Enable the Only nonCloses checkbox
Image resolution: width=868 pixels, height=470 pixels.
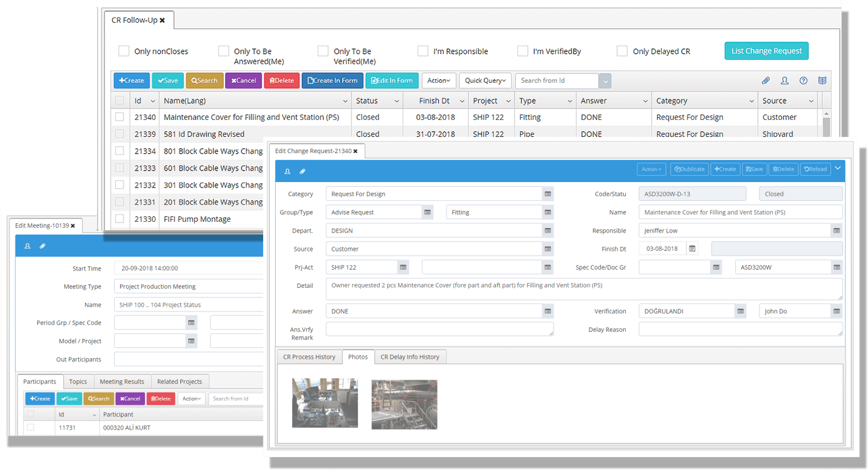coord(123,51)
